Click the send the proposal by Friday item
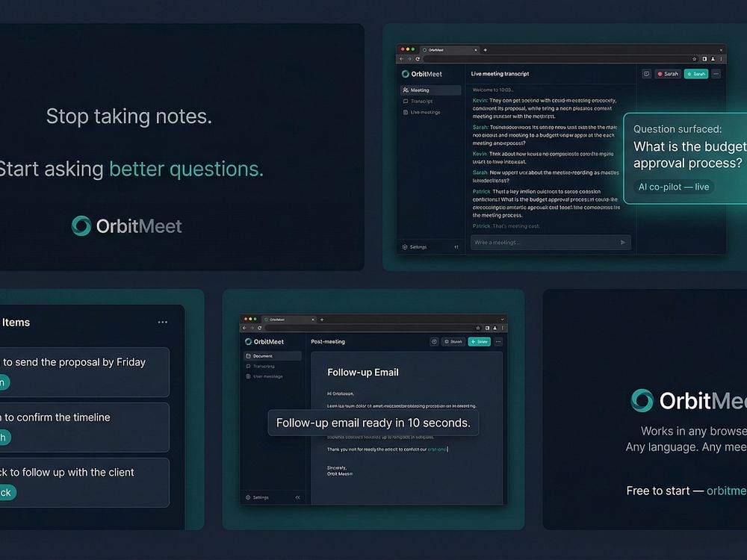Image resolution: width=747 pixels, height=560 pixels. tap(84, 372)
